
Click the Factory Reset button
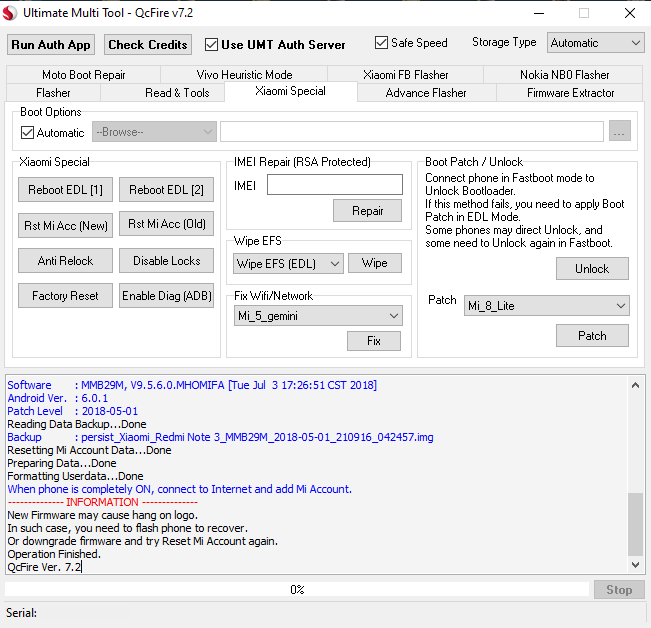point(65,296)
